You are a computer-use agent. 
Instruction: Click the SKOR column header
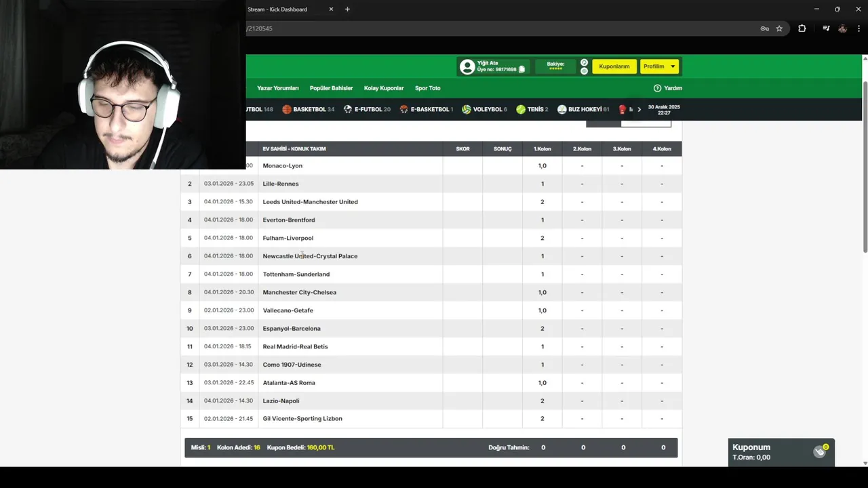click(x=462, y=149)
